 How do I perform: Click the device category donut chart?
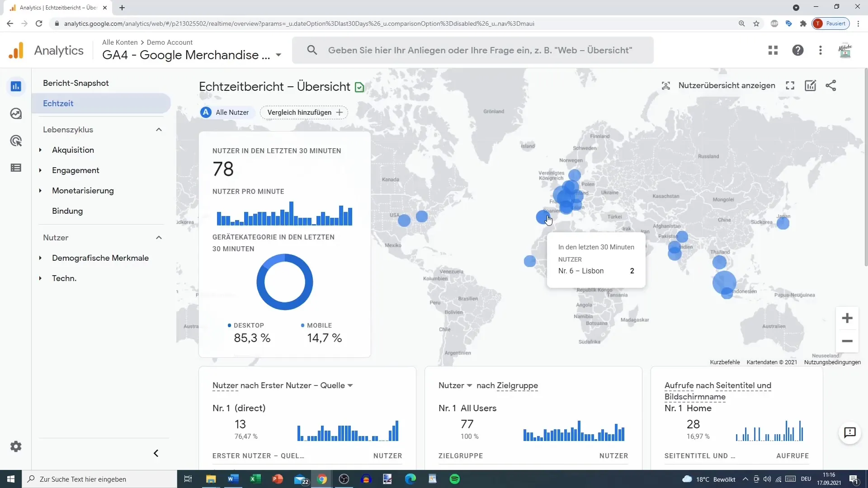pyautogui.click(x=285, y=282)
